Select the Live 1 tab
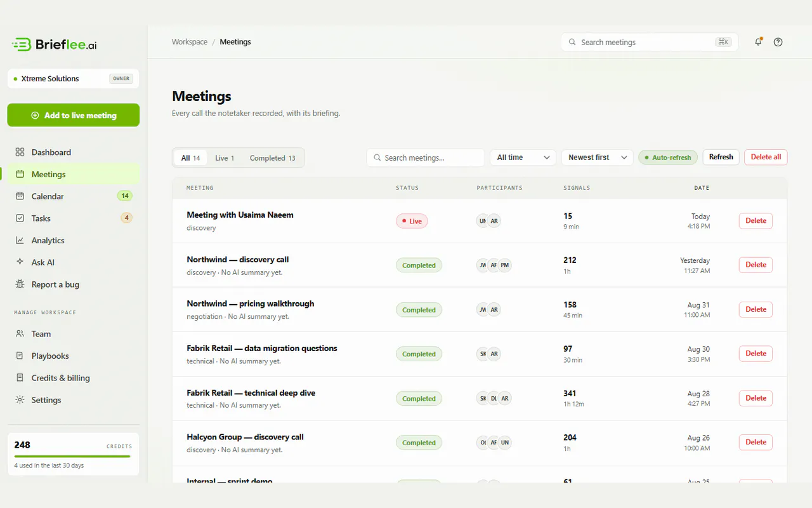Image resolution: width=812 pixels, height=508 pixels. coord(225,158)
